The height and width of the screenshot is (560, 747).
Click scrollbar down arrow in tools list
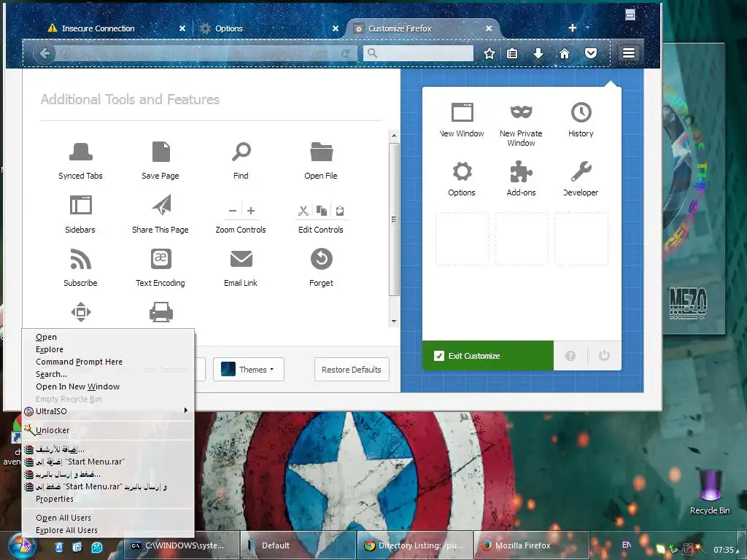[394, 321]
